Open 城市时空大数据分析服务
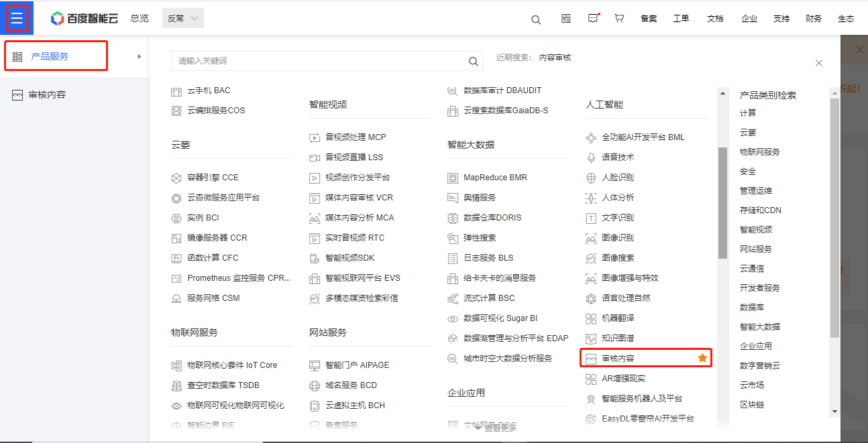The width and height of the screenshot is (868, 443). [508, 359]
